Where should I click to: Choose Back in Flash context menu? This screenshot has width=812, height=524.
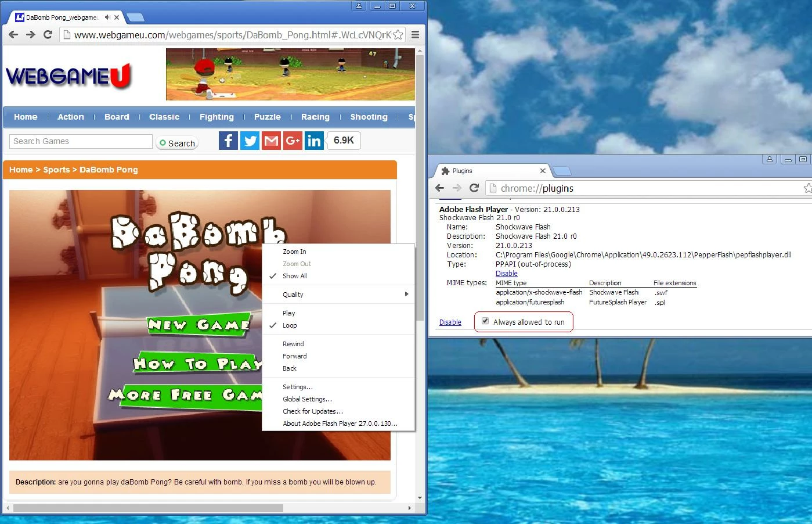[338, 368]
